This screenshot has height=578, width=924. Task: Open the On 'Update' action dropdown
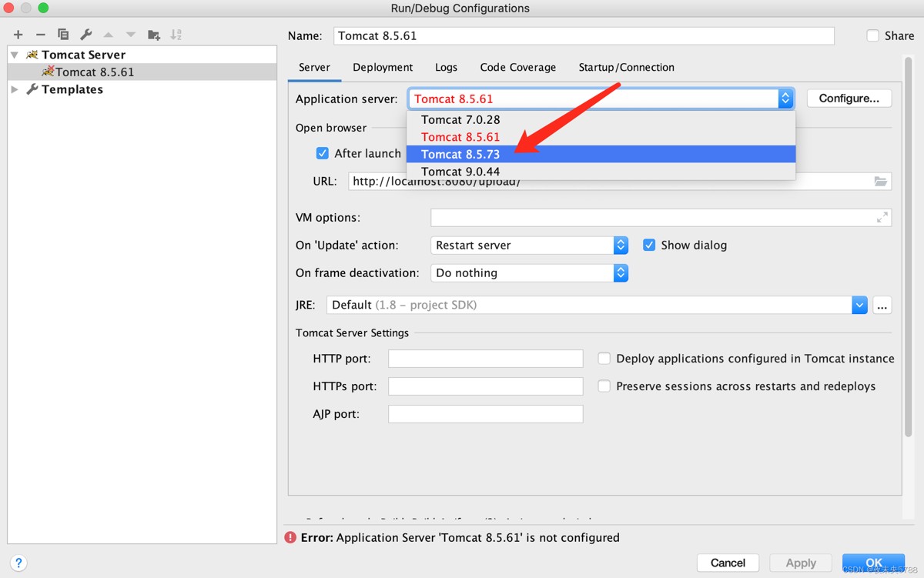(x=529, y=245)
